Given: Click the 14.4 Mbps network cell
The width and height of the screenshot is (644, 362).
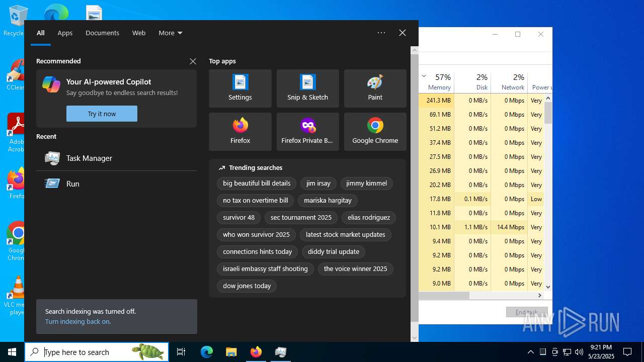Looking at the screenshot, I should [x=509, y=227].
